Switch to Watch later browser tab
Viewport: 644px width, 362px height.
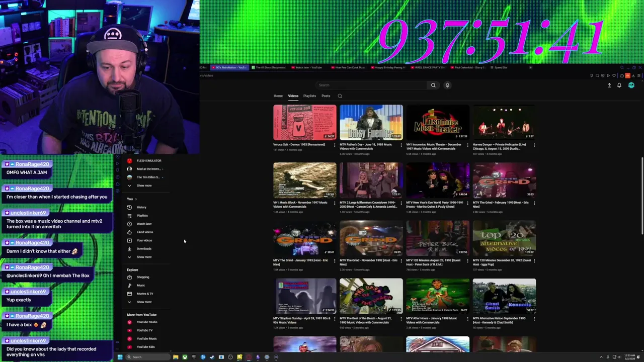point(308,67)
